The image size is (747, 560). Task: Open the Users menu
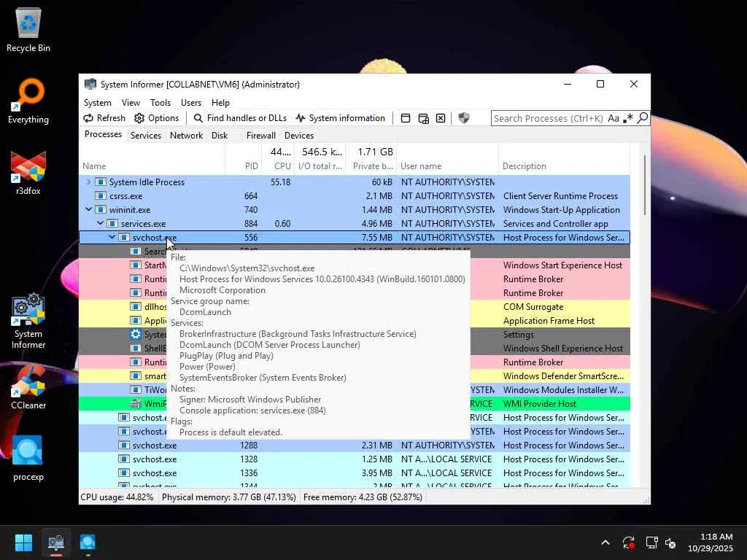coord(190,103)
